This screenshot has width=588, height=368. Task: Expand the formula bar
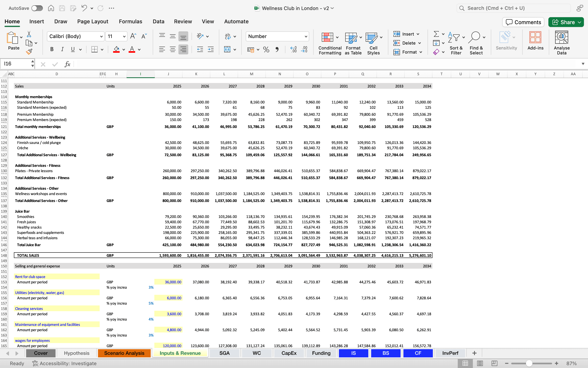pyautogui.click(x=583, y=64)
